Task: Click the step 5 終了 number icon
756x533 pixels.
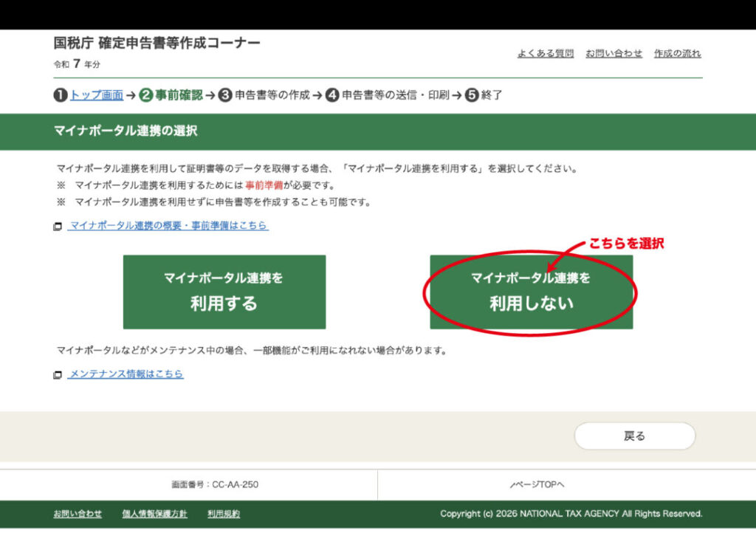Action: (x=471, y=95)
